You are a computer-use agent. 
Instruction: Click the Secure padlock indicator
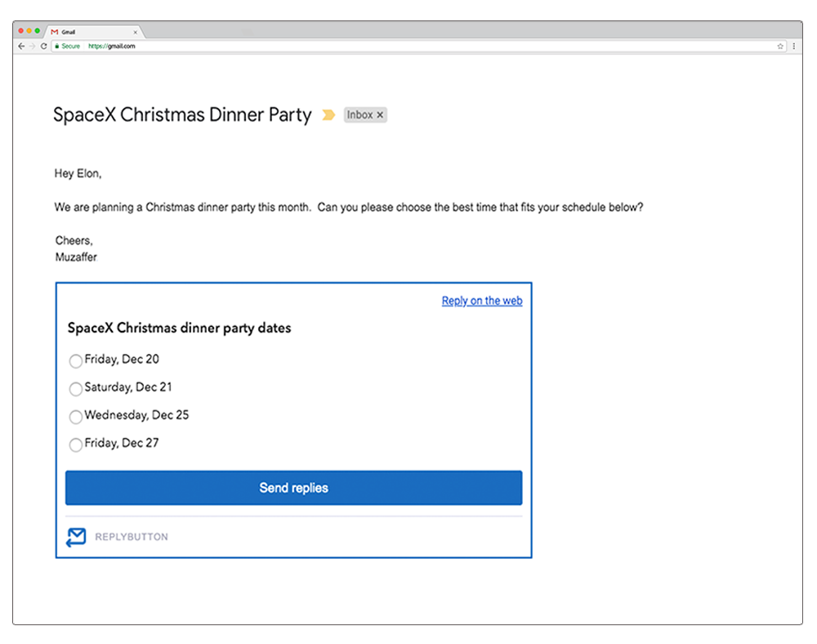pos(68,47)
